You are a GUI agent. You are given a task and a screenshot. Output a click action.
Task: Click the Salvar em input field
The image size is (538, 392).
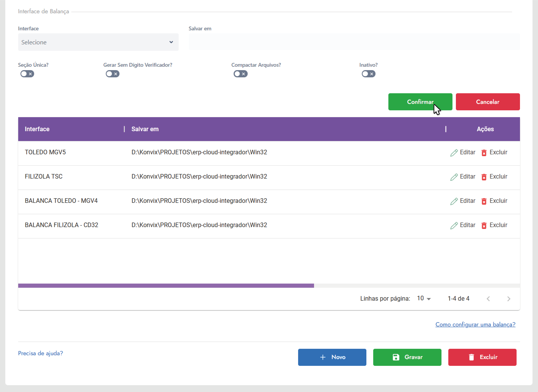(354, 42)
